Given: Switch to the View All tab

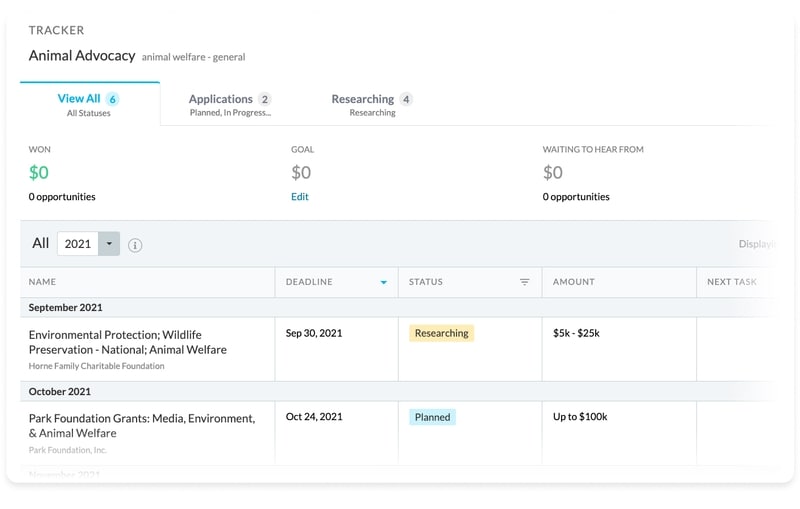Looking at the screenshot, I should 88,104.
